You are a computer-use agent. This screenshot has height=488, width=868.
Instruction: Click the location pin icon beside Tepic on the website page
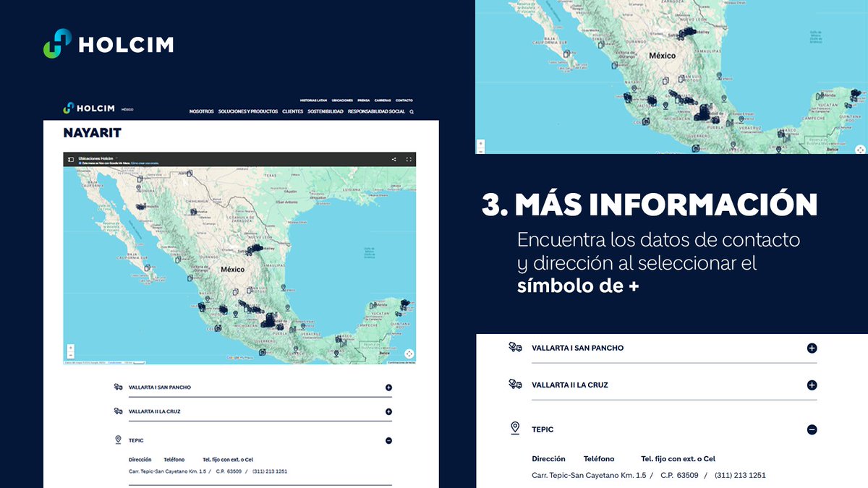[119, 440]
